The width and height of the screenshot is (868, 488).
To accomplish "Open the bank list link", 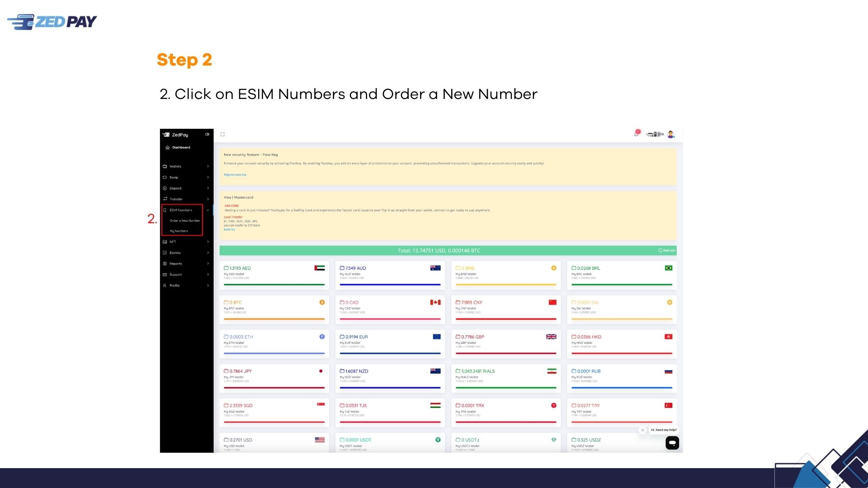I will pyautogui.click(x=229, y=230).
